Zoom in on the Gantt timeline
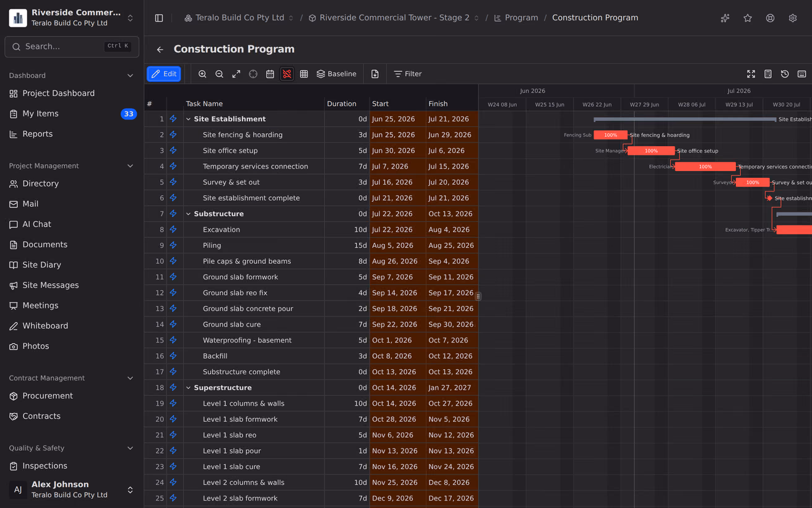Image resolution: width=812 pixels, height=508 pixels. [x=202, y=74]
